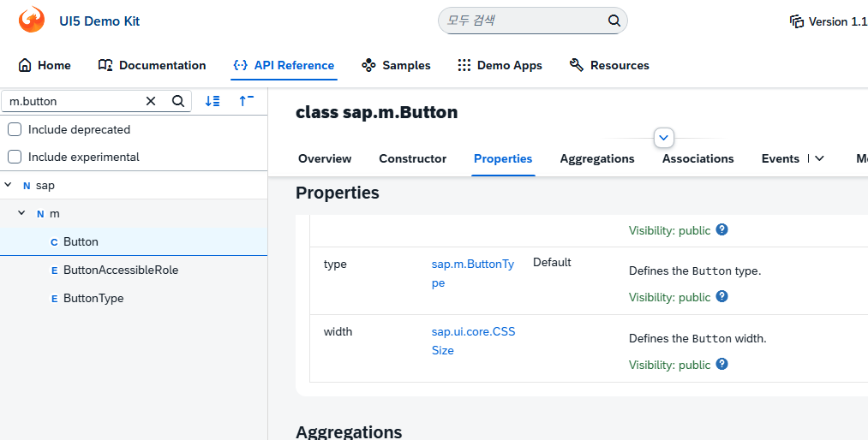Viewport: 868px width, 440px height.
Task: Click the visibility help icon in width row
Action: tap(721, 365)
